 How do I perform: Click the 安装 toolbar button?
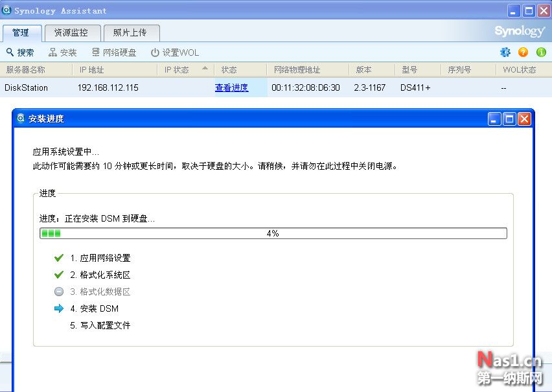[63, 52]
